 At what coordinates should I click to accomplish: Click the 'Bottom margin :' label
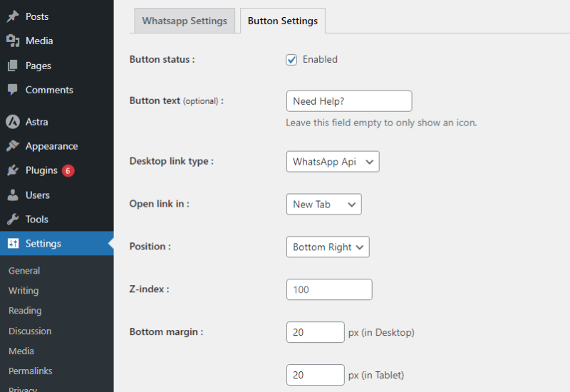point(166,331)
